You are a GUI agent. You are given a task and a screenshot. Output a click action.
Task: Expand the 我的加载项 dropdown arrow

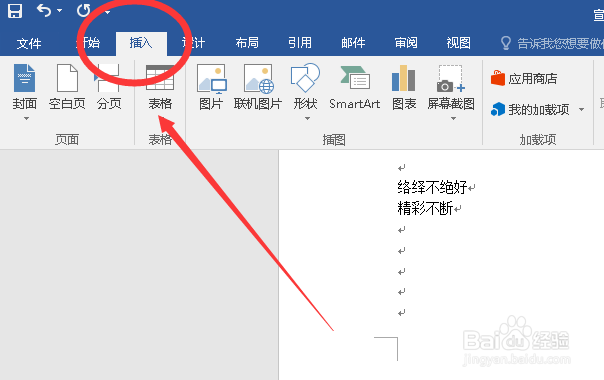click(581, 110)
